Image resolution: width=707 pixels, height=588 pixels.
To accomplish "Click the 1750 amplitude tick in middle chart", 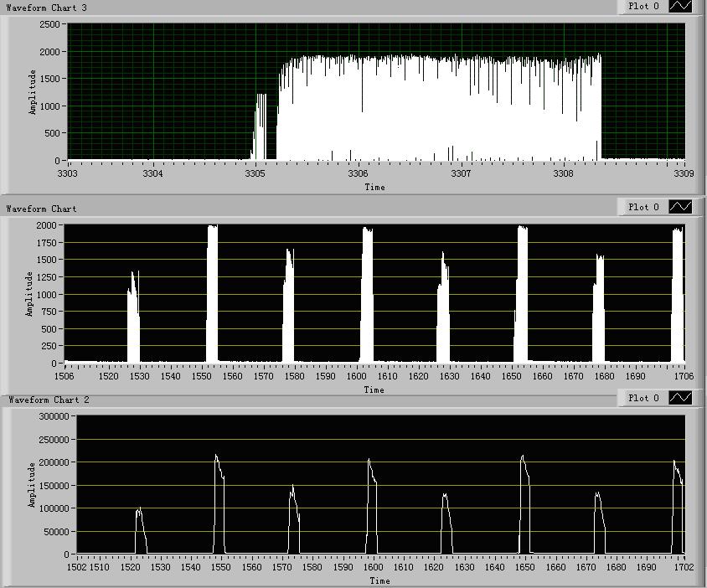I will [46, 243].
